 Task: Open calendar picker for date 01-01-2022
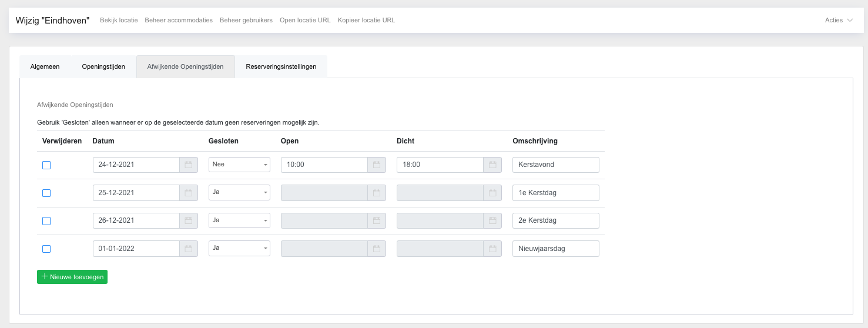pos(189,249)
